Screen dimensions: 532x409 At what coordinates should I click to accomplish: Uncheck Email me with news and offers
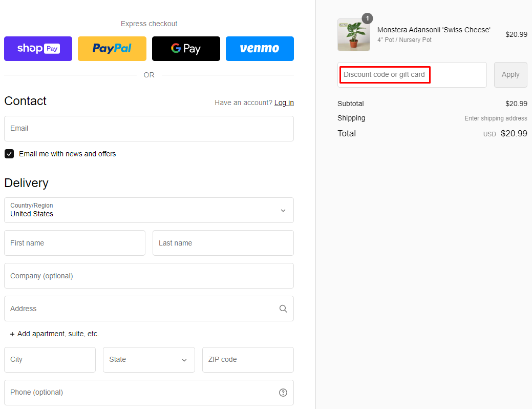tap(9, 154)
